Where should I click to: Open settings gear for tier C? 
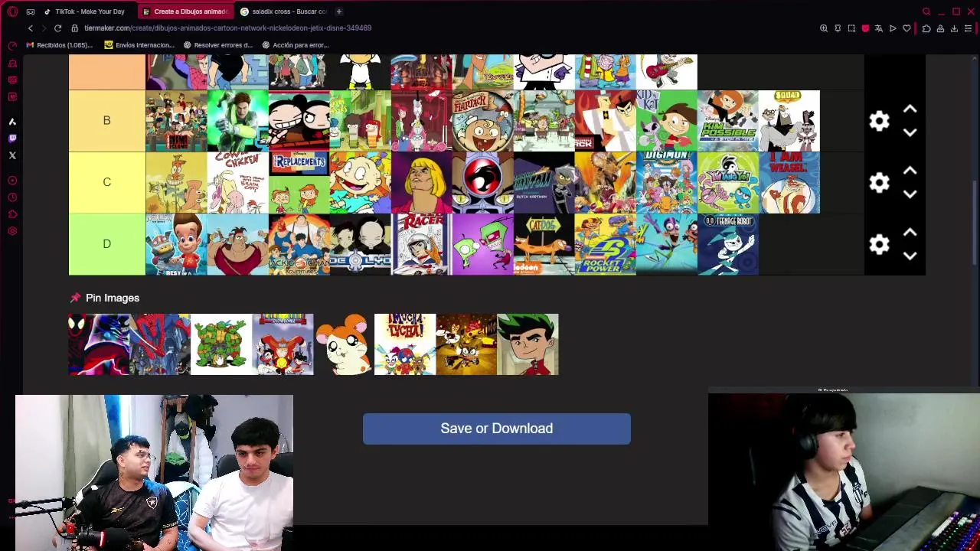(880, 182)
